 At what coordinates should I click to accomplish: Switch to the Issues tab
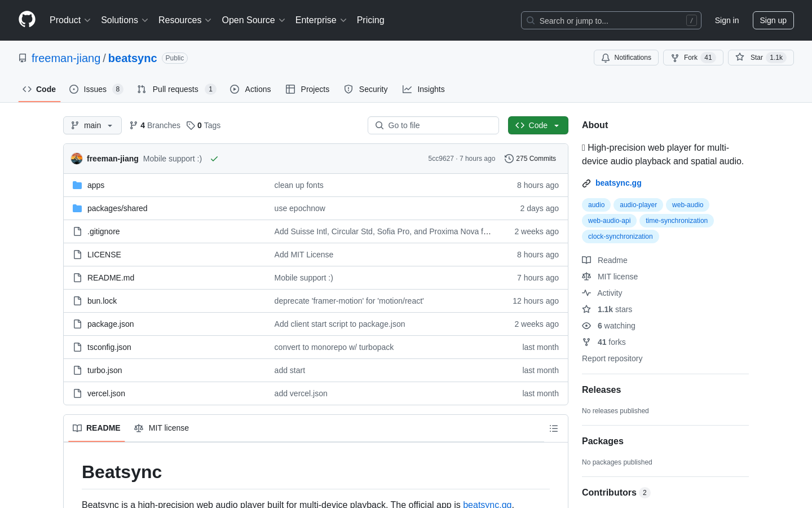96,89
